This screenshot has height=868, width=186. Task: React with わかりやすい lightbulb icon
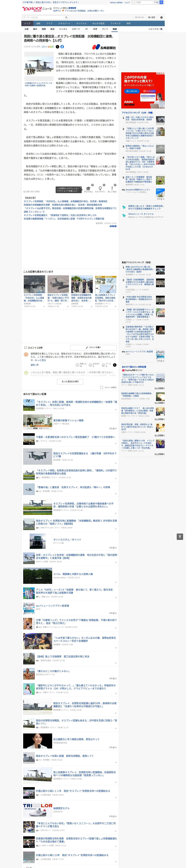100,188
